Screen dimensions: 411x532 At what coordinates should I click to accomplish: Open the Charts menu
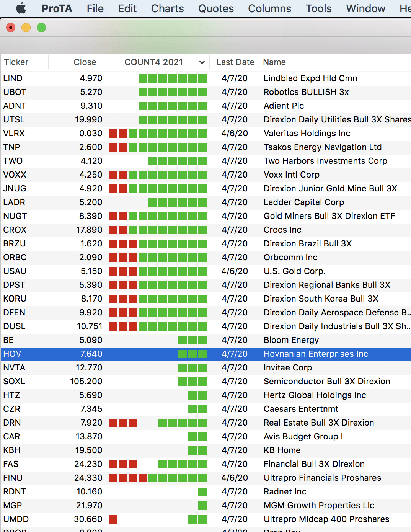tap(167, 8)
